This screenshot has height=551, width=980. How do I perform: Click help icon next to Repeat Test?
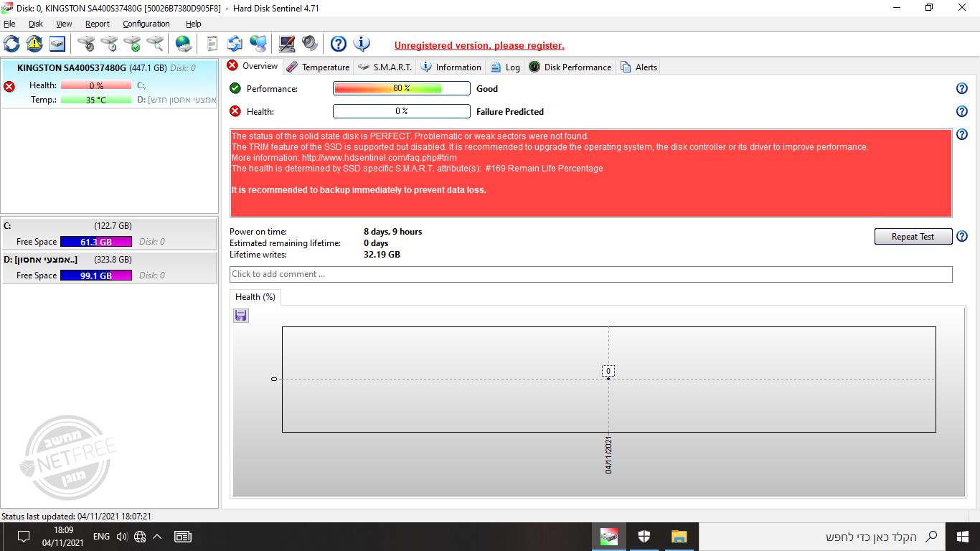pyautogui.click(x=962, y=237)
